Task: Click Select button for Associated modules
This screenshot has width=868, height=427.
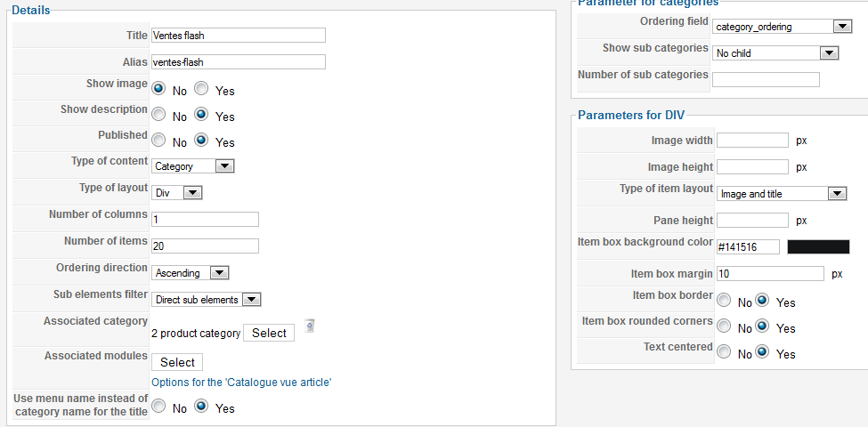Action: pos(177,362)
